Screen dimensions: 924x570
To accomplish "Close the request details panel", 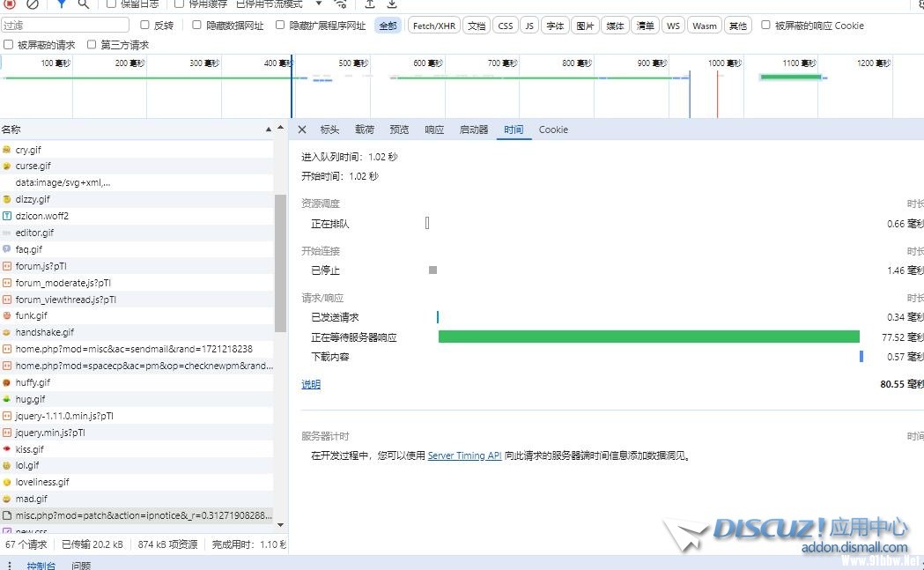I will coord(302,130).
